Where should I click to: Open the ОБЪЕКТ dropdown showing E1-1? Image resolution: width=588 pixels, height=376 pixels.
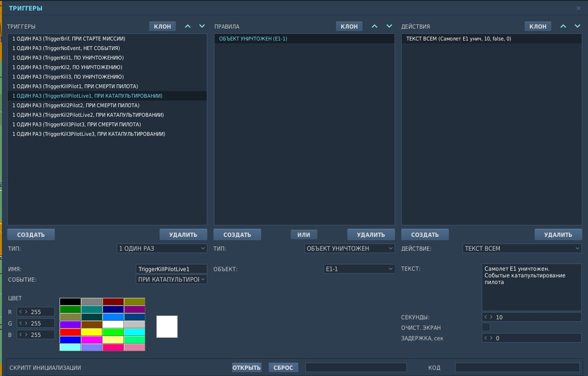tap(359, 269)
